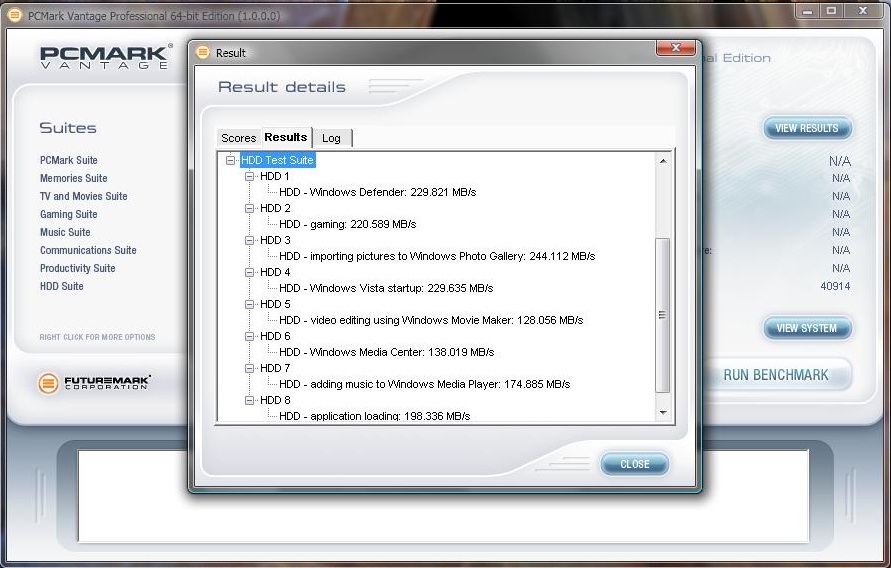Click the VIEW RESULTS button
The height and width of the screenshot is (568, 891).
807,128
